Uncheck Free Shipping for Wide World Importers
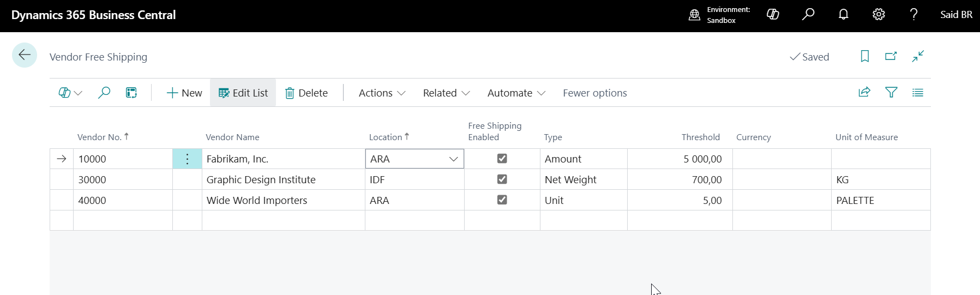The width and height of the screenshot is (980, 295). [x=502, y=200]
